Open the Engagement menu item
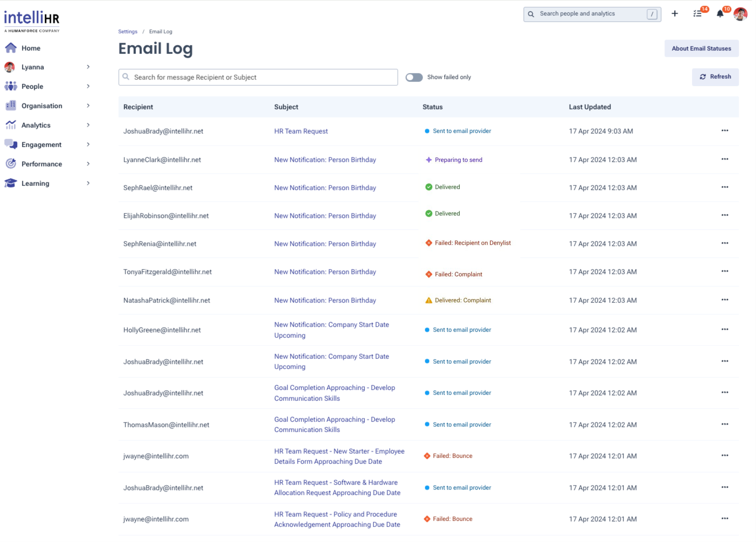 pyautogui.click(x=41, y=144)
